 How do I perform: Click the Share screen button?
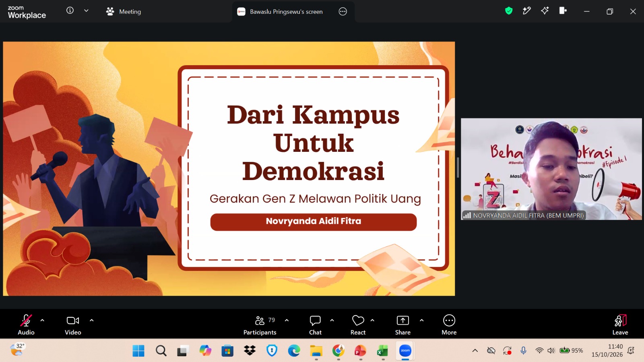[x=403, y=325]
